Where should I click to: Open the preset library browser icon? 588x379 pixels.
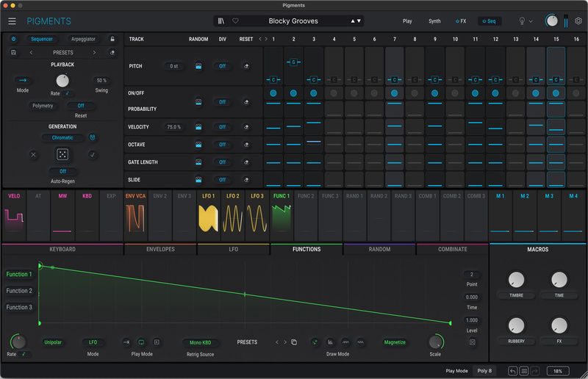[221, 21]
